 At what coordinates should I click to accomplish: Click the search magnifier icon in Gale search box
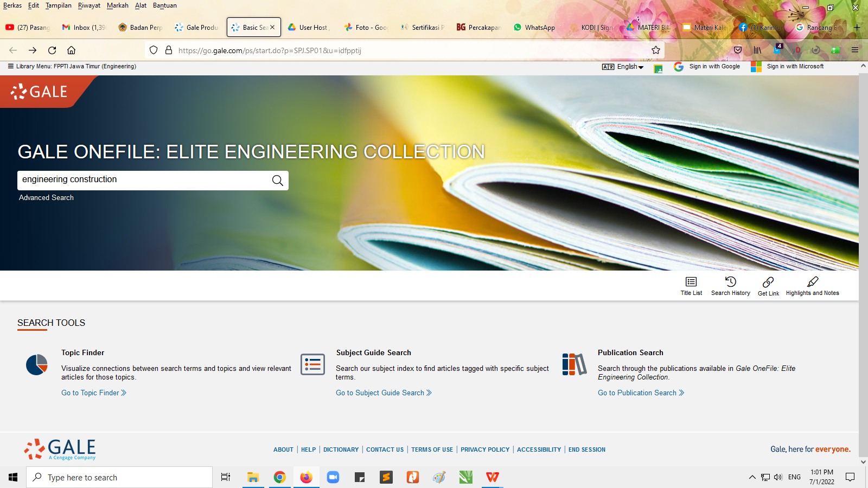pyautogui.click(x=277, y=181)
